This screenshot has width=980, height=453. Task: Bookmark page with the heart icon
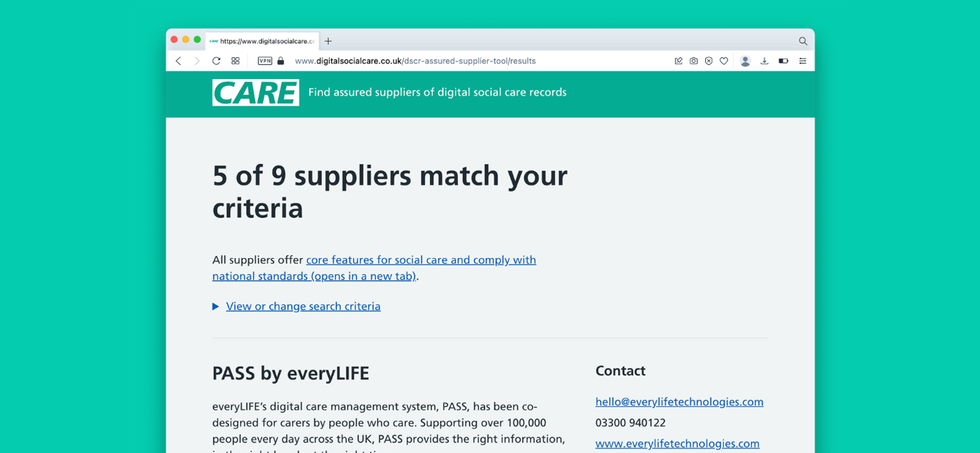click(x=724, y=61)
